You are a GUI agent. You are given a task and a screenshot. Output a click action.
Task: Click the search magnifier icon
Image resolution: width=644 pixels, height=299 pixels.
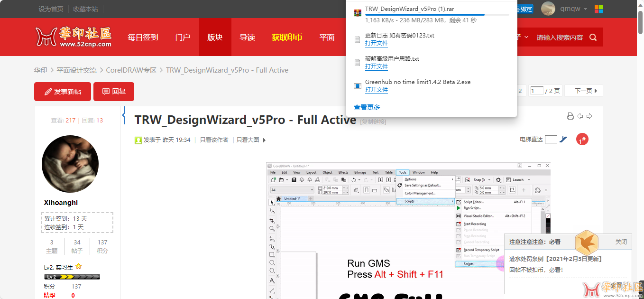click(x=593, y=37)
